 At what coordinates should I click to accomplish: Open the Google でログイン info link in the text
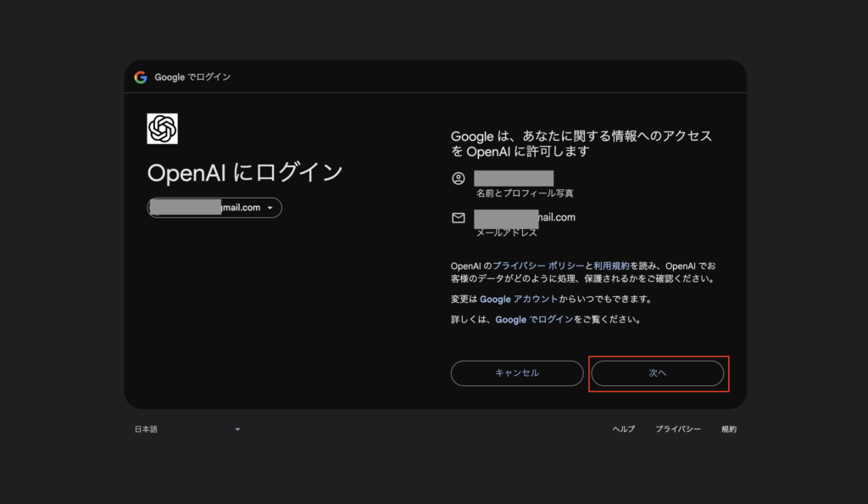(x=534, y=320)
